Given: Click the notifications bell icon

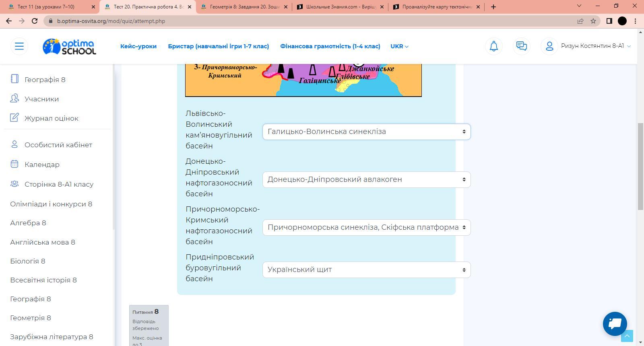Looking at the screenshot, I should coord(493,46).
